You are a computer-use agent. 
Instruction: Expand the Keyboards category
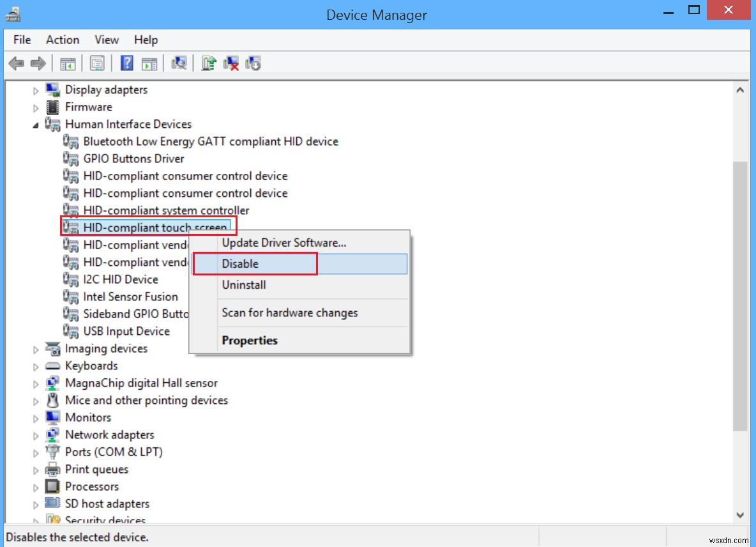click(36, 366)
